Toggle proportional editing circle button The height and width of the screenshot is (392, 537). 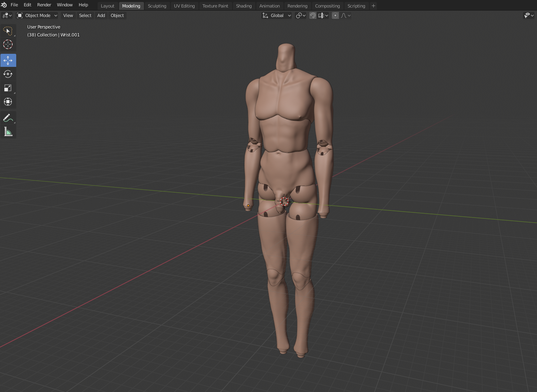click(335, 15)
